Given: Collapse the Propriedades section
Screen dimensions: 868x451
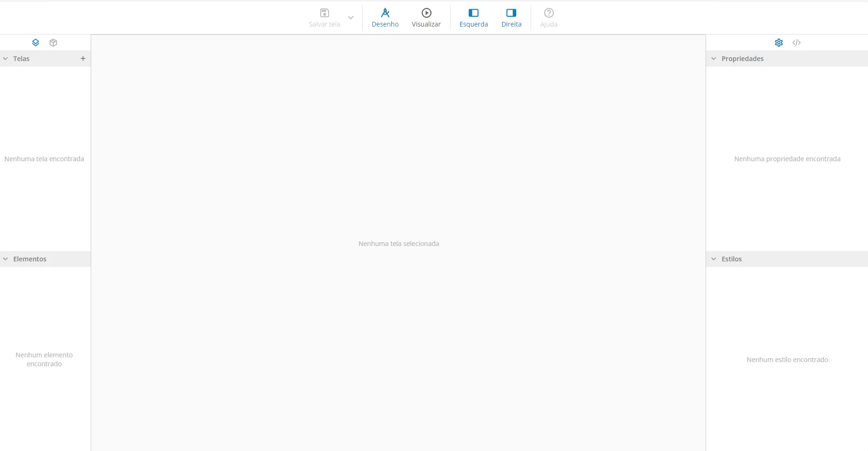Looking at the screenshot, I should click(x=714, y=59).
